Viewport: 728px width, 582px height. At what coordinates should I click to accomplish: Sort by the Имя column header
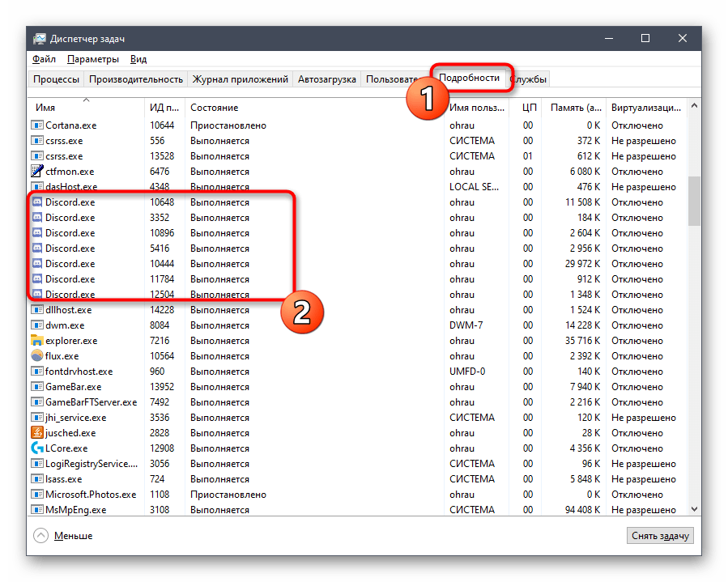(x=46, y=108)
